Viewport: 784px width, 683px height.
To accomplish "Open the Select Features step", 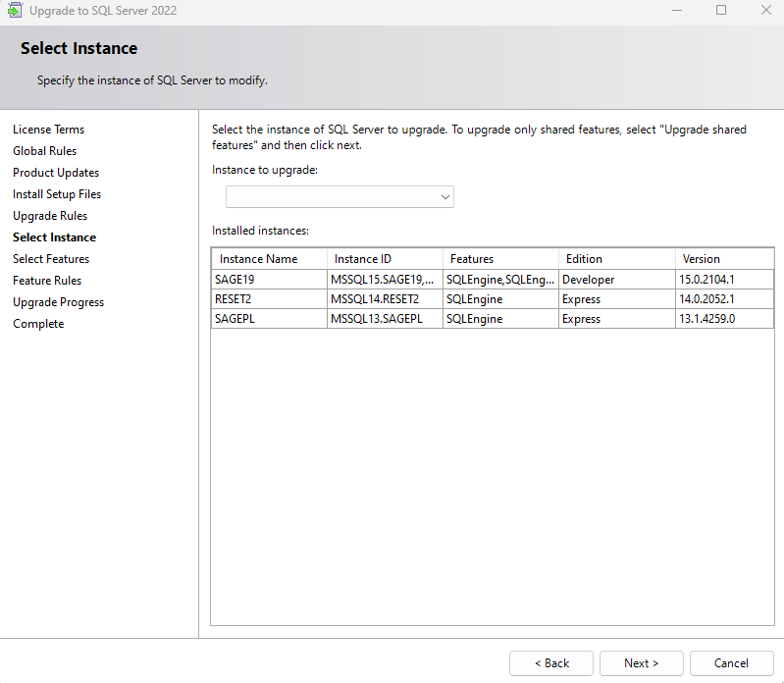I will 51,259.
